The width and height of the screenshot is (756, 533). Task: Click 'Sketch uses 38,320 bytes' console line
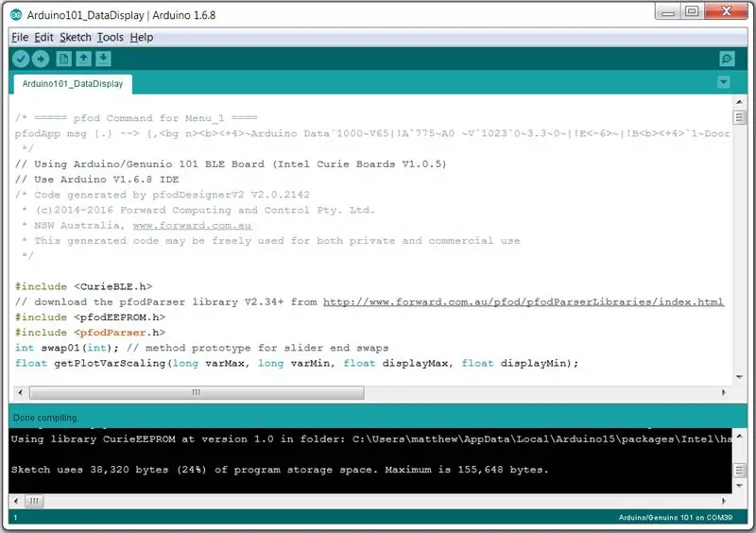(280, 470)
